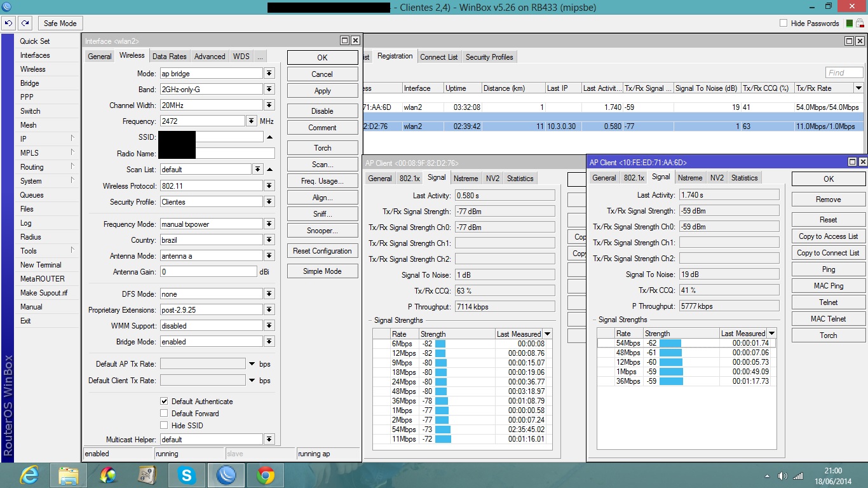Viewport: 868px width, 488px height.
Task: Open the Mode dropdown set to ap bridge
Action: tap(269, 74)
